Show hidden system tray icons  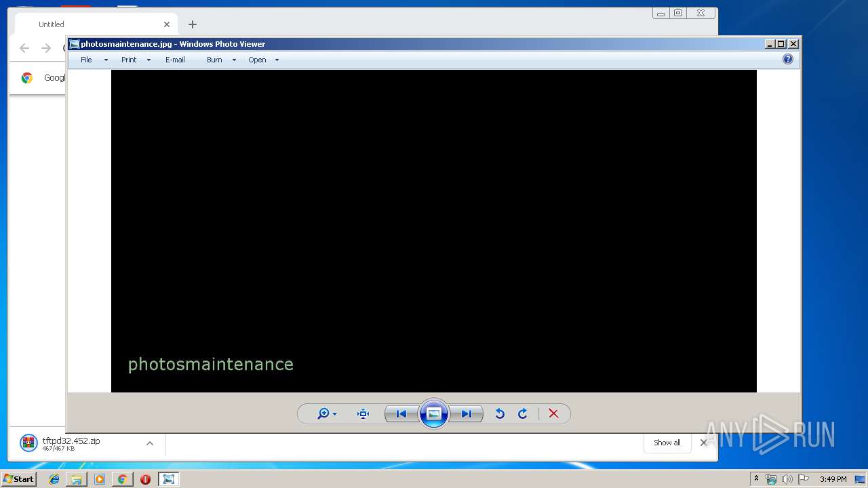point(756,479)
